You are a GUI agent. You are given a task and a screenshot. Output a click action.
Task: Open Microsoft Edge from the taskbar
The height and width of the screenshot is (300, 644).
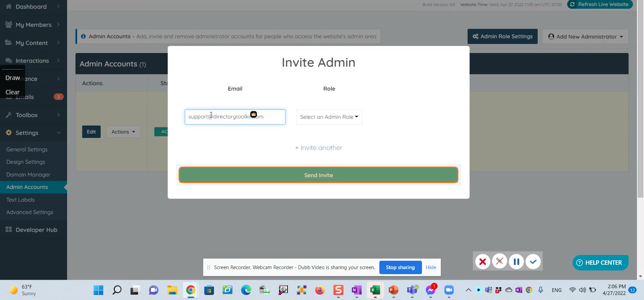246,290
